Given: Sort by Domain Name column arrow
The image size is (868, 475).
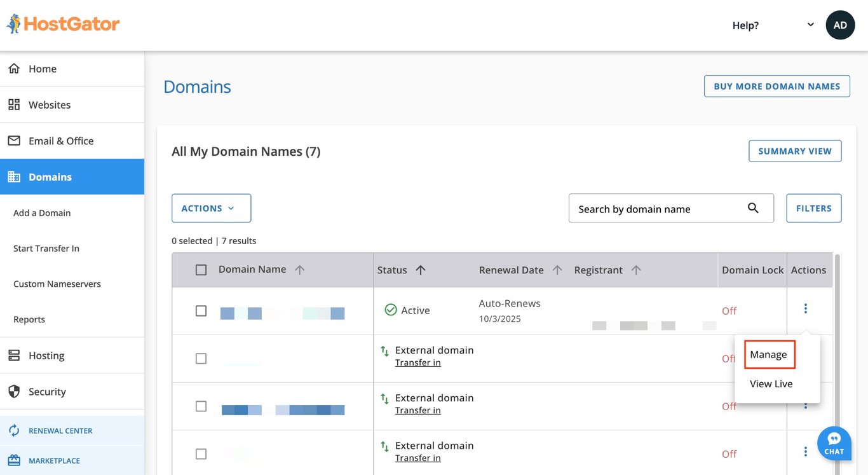Looking at the screenshot, I should 299,269.
